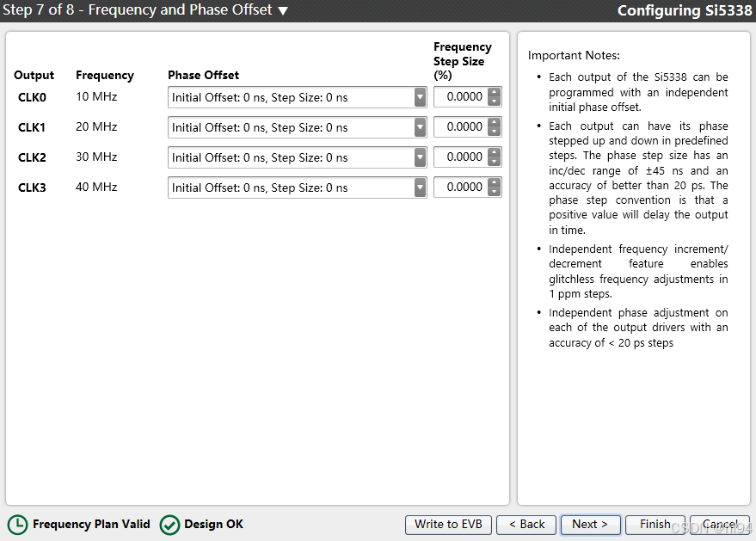Click the Output column header
The image size is (756, 541).
tap(34, 75)
